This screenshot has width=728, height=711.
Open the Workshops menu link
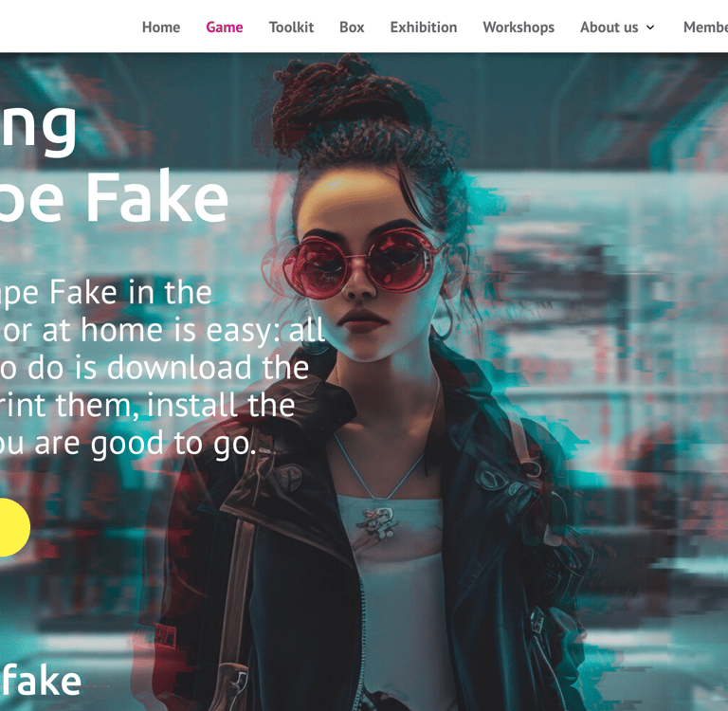point(519,27)
